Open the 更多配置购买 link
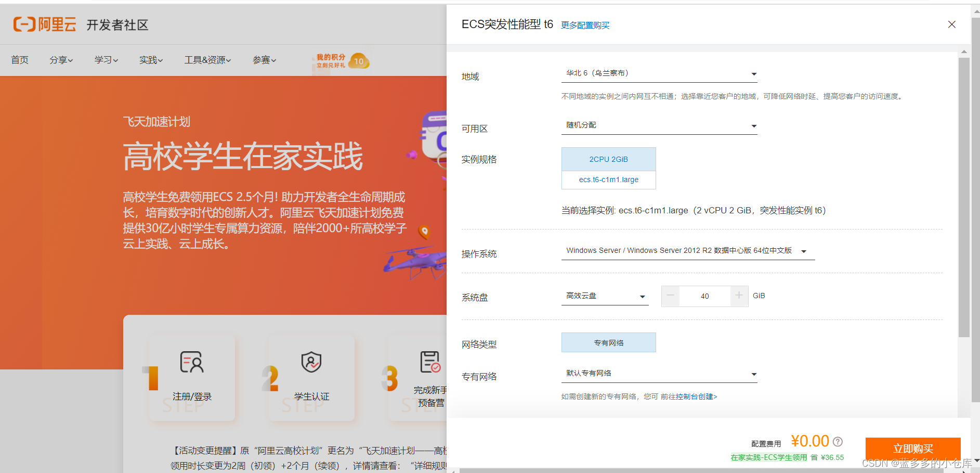The width and height of the screenshot is (980, 473). coord(585,25)
